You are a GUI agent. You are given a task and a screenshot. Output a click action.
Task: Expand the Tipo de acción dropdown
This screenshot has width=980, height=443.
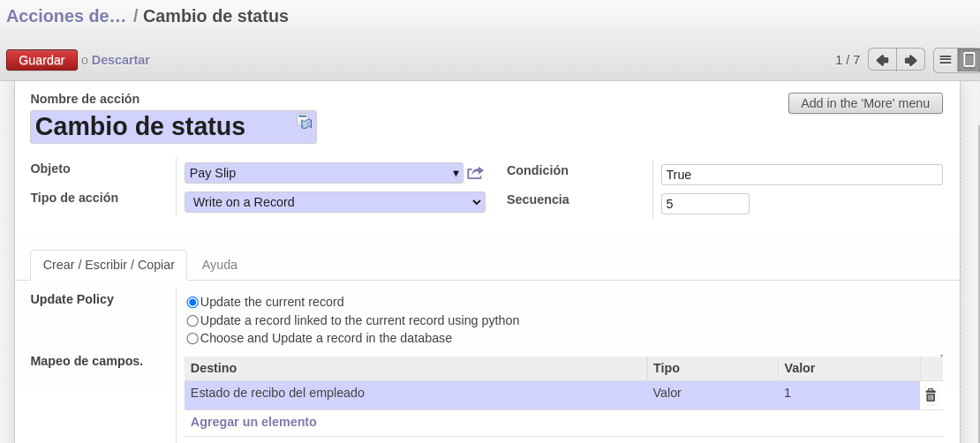click(x=335, y=202)
